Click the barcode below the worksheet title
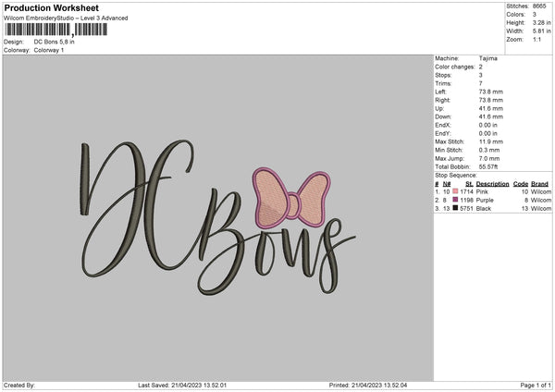 55,30
